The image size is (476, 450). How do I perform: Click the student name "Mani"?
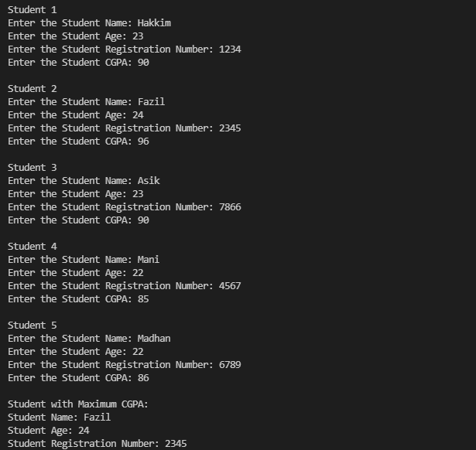coord(149,260)
